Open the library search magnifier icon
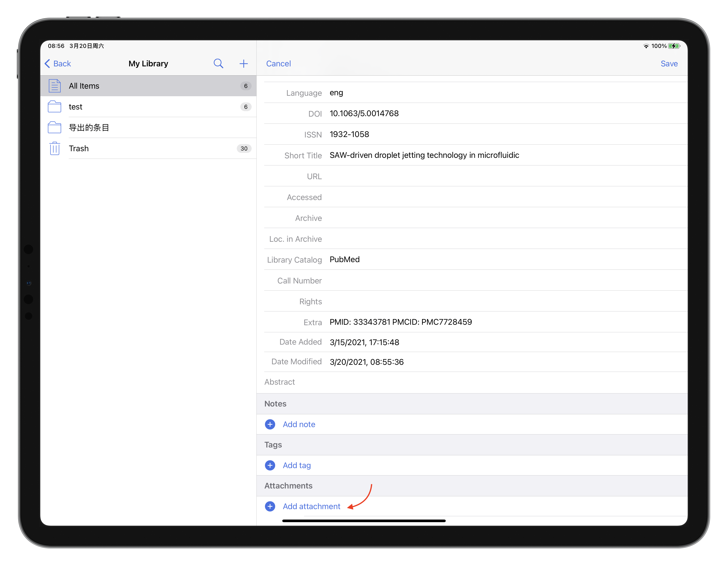Viewport: 728px width, 566px height. (x=218, y=63)
